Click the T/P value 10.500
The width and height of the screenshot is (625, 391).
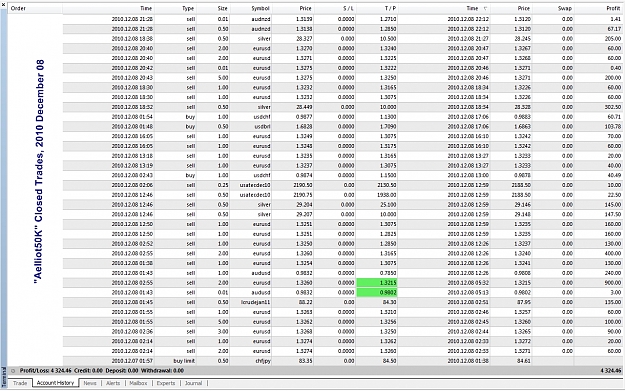click(x=388, y=39)
